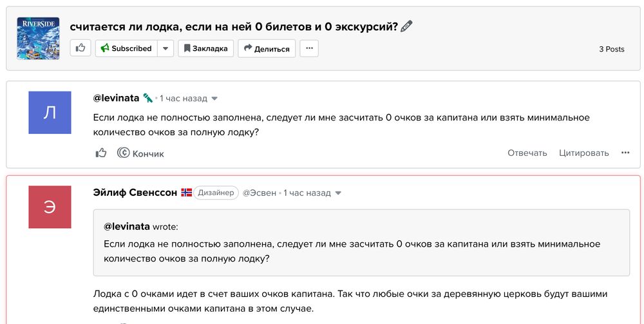Open the @levinata username in first post
Image resolution: width=644 pixels, height=324 pixels.
click(116, 98)
